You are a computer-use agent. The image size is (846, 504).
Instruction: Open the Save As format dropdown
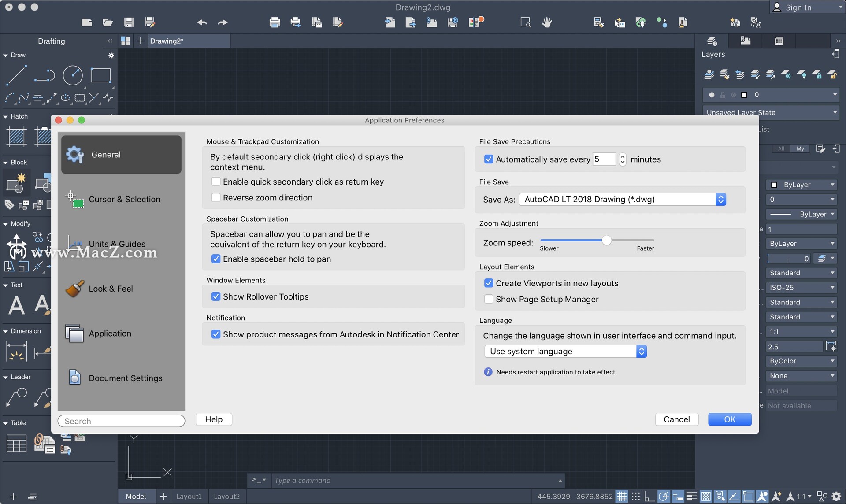pyautogui.click(x=623, y=199)
